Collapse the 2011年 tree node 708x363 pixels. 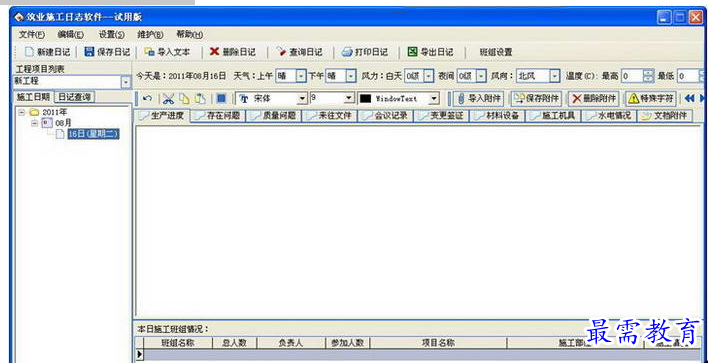(21, 112)
